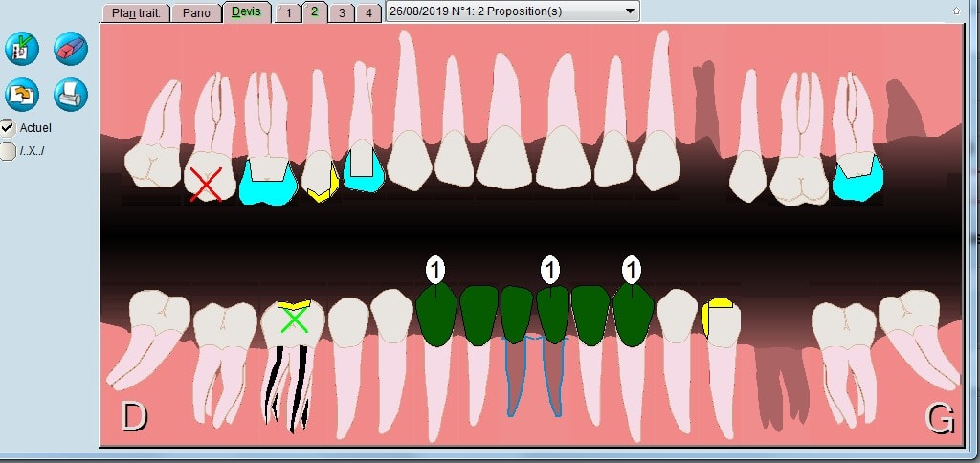Click the leftmost numbered '1' marker bubble
Screen dimensions: 980x463
tap(435, 271)
